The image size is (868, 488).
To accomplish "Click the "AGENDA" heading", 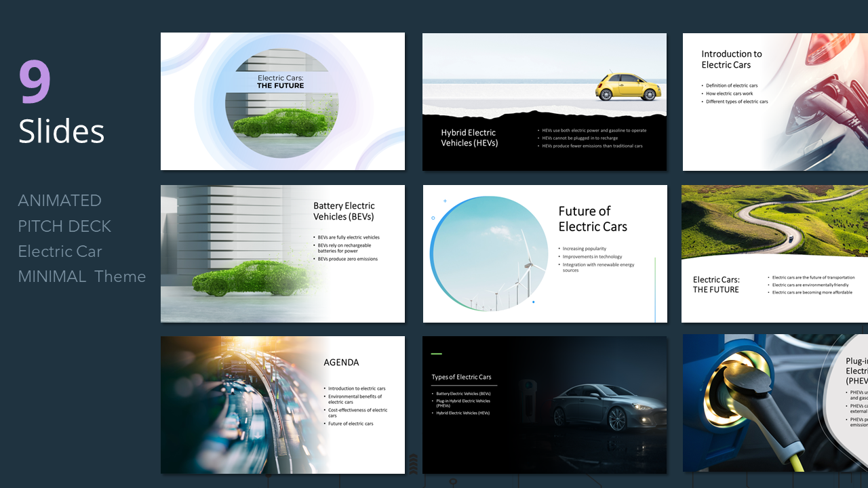I will click(x=341, y=363).
